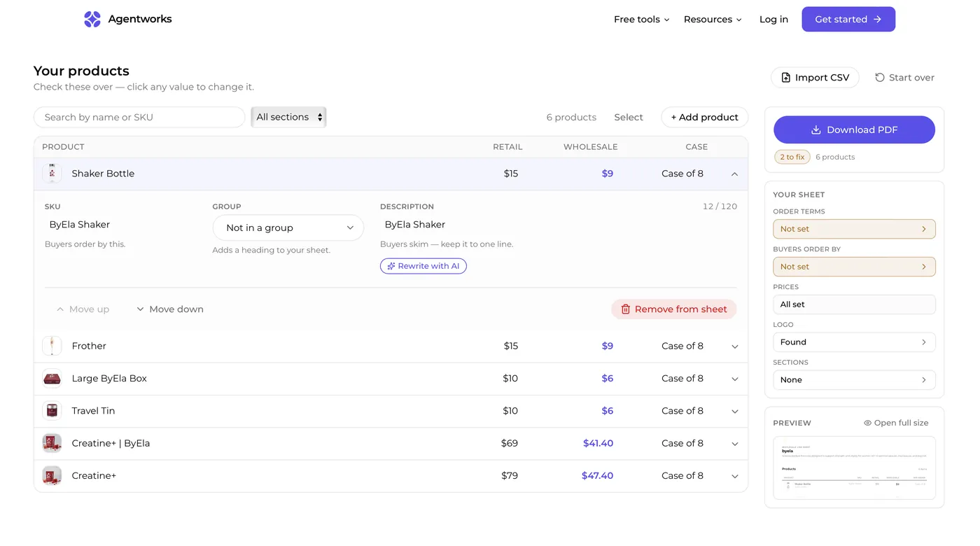Screen dimensions: 980x546
Task: Click Open full size preview link
Action: [896, 423]
